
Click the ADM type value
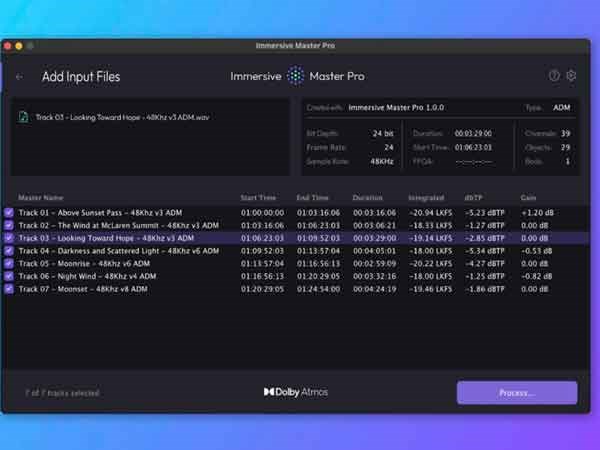point(561,108)
